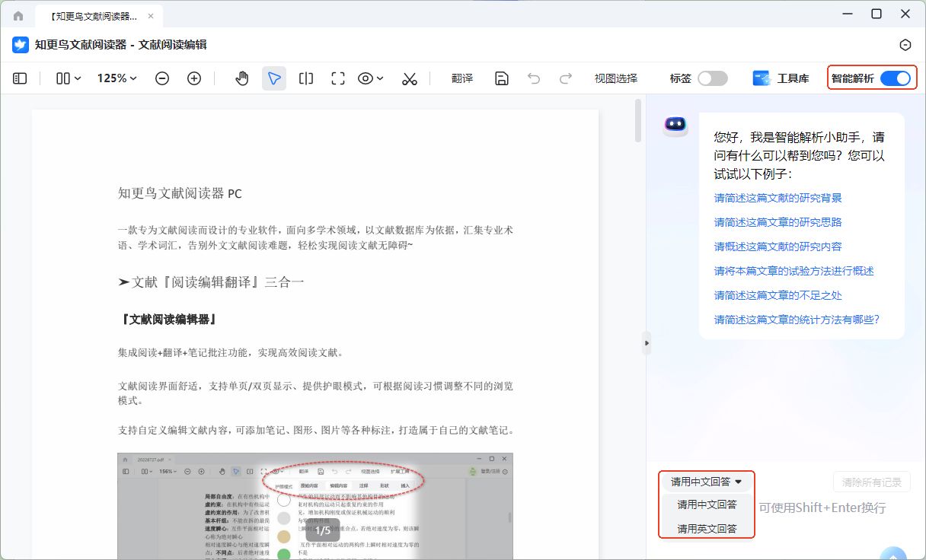Viewport: 926px width, 560px height.
Task: Zoom in with the plus icon
Action: [194, 78]
